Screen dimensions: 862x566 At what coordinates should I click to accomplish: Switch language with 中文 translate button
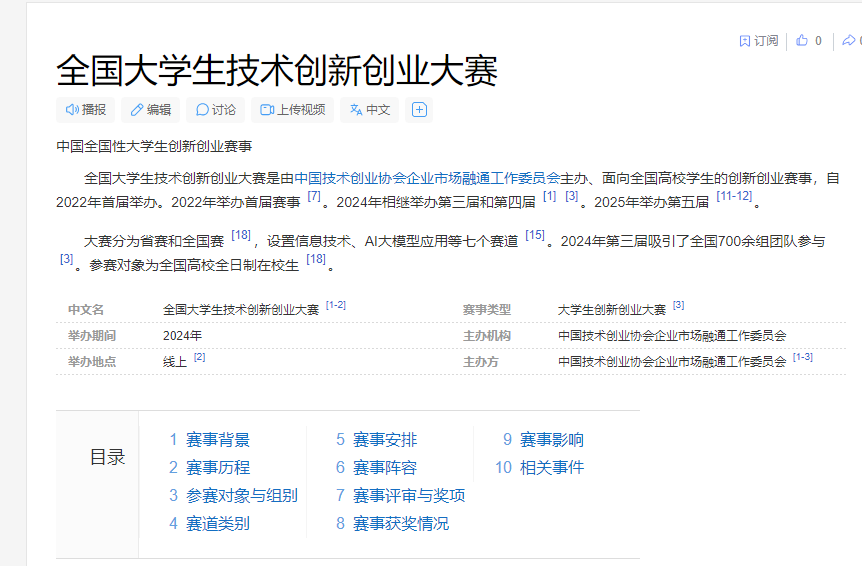click(369, 110)
